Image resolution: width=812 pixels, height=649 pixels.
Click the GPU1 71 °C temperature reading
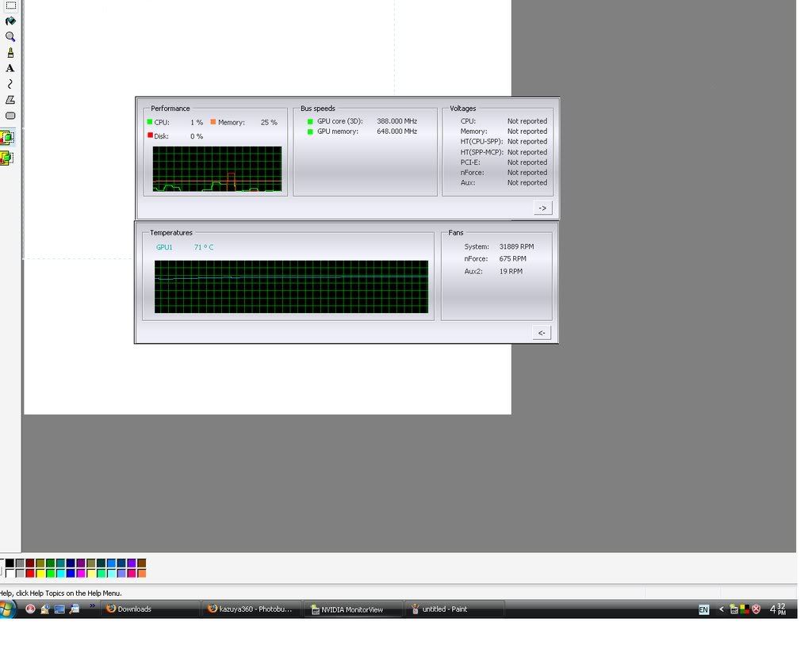click(x=185, y=247)
